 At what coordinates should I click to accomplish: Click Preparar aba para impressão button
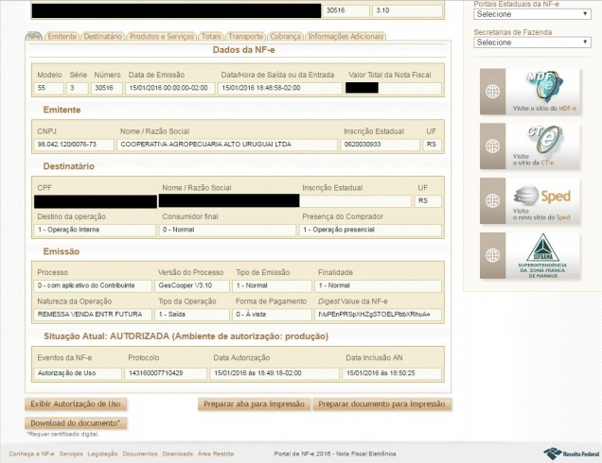point(254,404)
